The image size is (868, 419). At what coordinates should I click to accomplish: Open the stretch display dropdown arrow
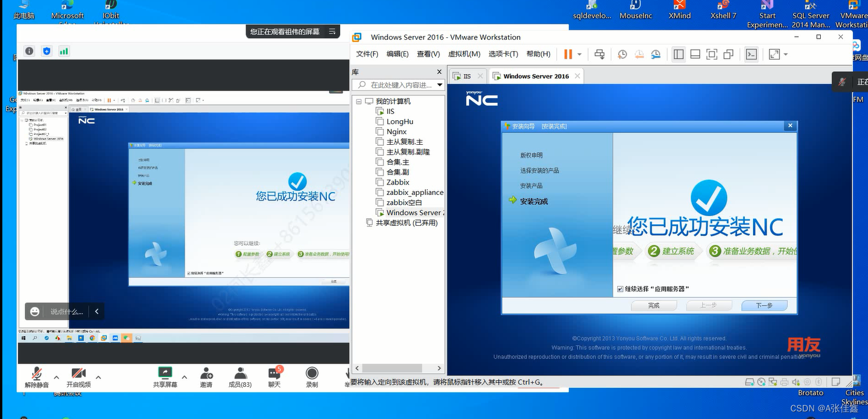pyautogui.click(x=786, y=54)
